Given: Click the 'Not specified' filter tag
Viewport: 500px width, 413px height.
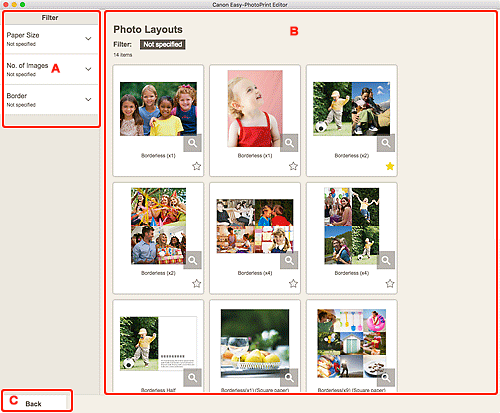Looking at the screenshot, I should (163, 44).
